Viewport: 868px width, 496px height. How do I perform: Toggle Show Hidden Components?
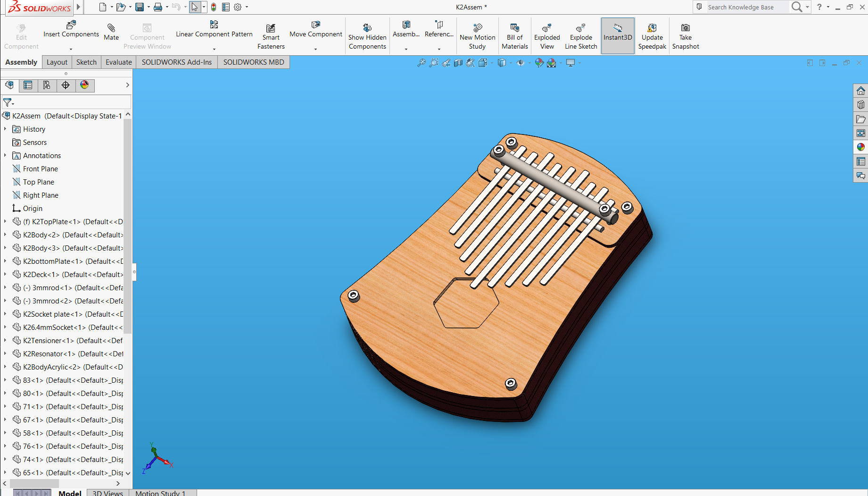pyautogui.click(x=367, y=35)
